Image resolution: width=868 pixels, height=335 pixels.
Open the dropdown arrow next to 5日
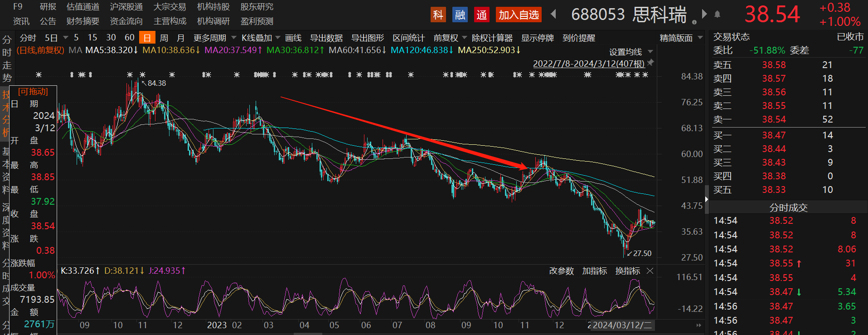click(x=66, y=38)
